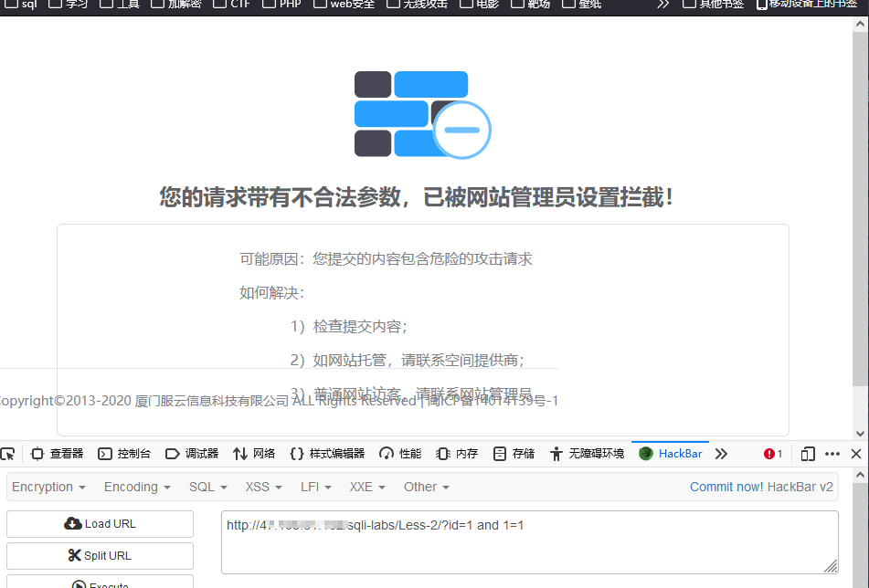The height and width of the screenshot is (588, 869).
Task: Switch to the 内存 memory tab
Action: [x=457, y=454]
